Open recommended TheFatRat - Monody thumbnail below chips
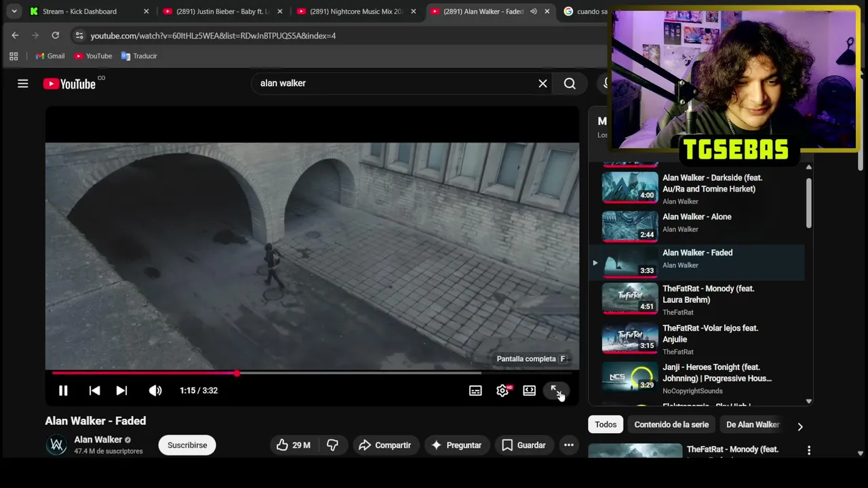This screenshot has height=488, width=868. click(x=635, y=451)
